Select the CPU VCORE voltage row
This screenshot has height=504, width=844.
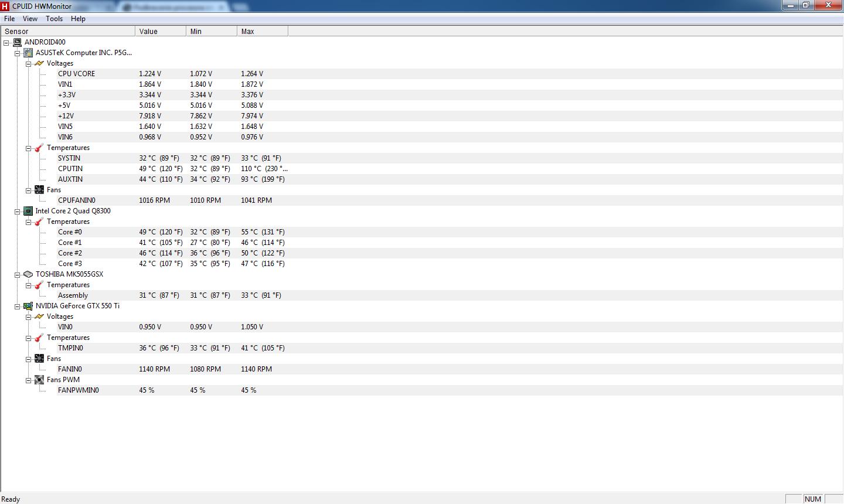click(x=450, y=74)
